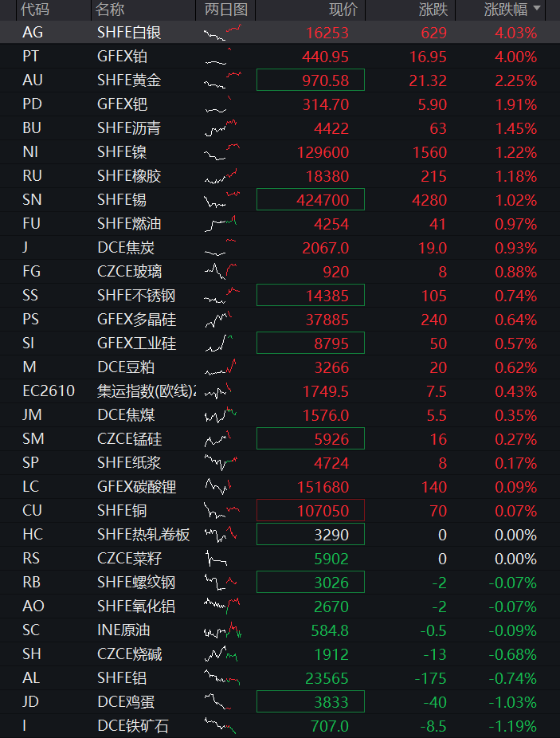Open the two-day mini chart for SHFE黄金
This screenshot has width=560, height=738.
(x=222, y=80)
